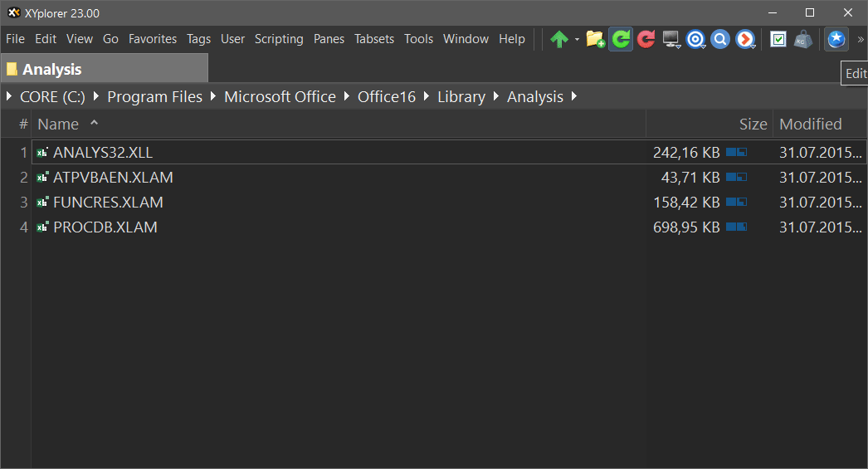The height and width of the screenshot is (469, 868).
Task: Open the View menu
Action: coord(80,39)
